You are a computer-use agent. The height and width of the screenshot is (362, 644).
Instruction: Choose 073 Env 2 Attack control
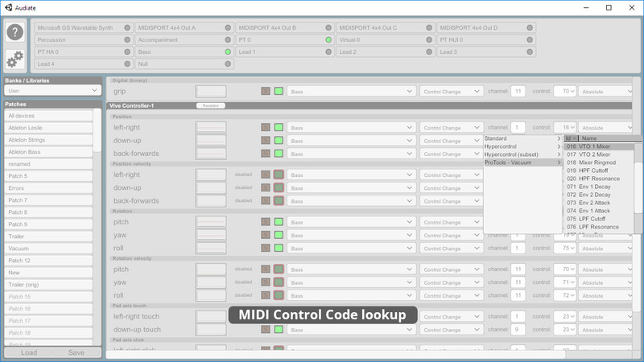pyautogui.click(x=599, y=203)
